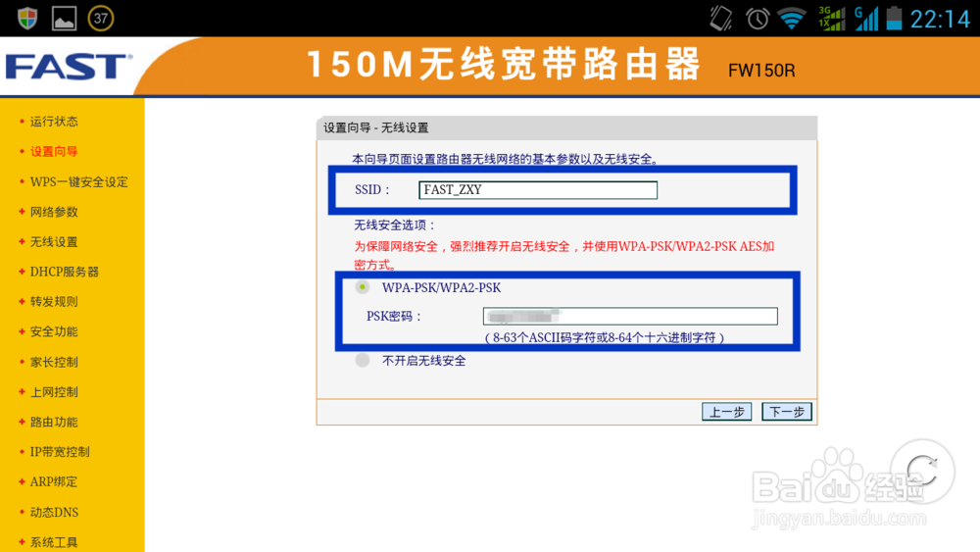The width and height of the screenshot is (980, 552).
Task: Click the 无线安全选项 label
Action: click(x=394, y=226)
